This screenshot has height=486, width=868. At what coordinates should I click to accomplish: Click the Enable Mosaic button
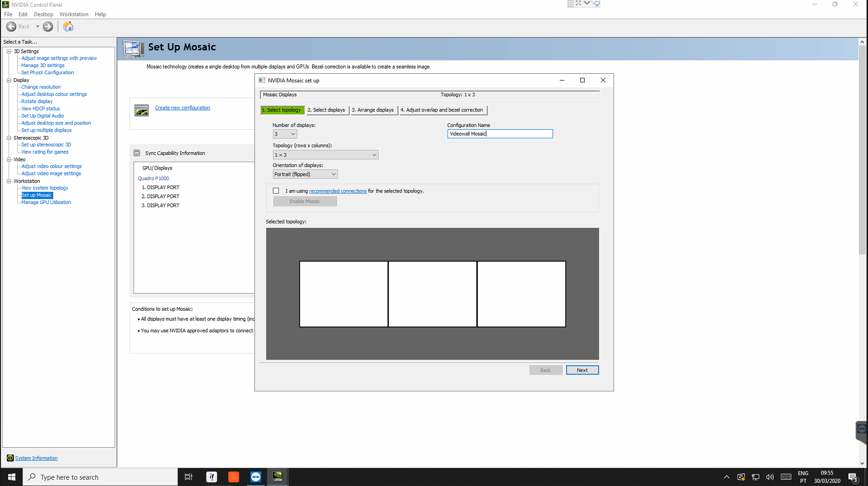pos(305,201)
